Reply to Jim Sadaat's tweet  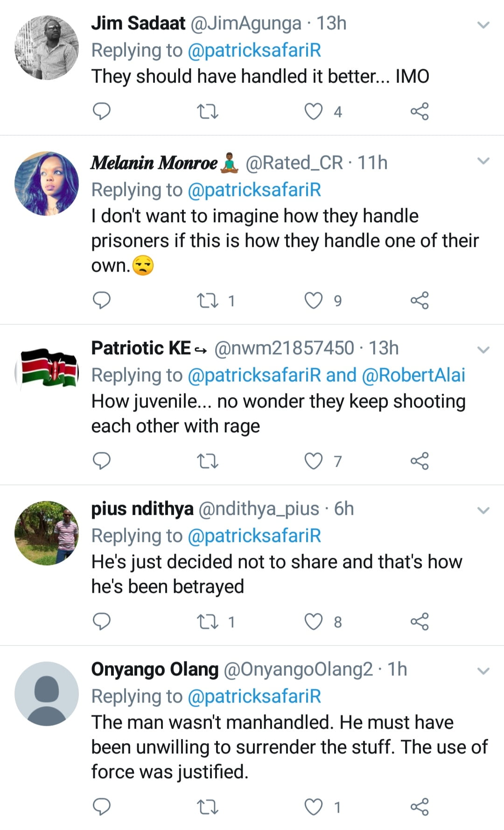(102, 112)
